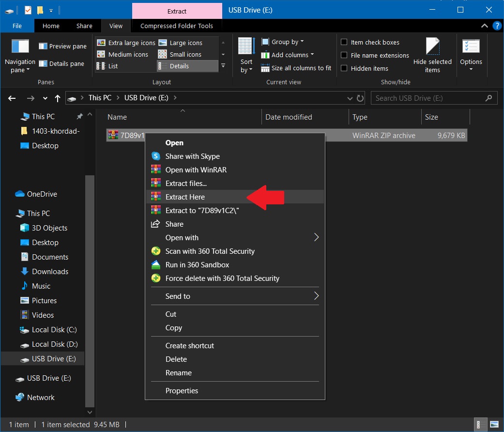Click the Navigation pane icon
This screenshot has height=432, width=504.
(x=20, y=46)
